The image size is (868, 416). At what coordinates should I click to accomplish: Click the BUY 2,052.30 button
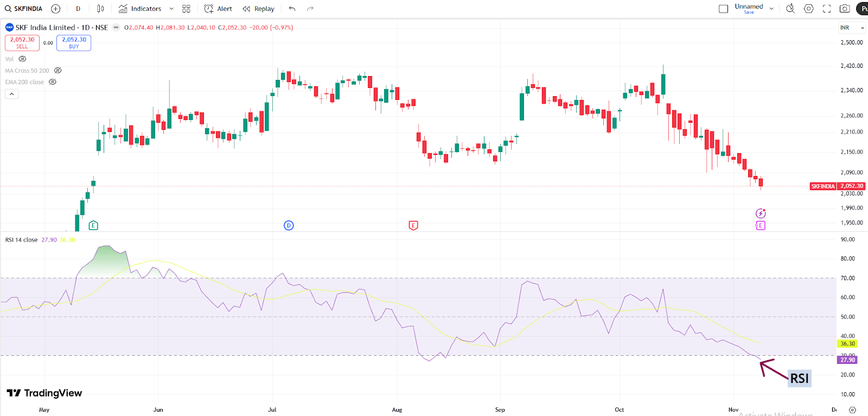(x=74, y=43)
